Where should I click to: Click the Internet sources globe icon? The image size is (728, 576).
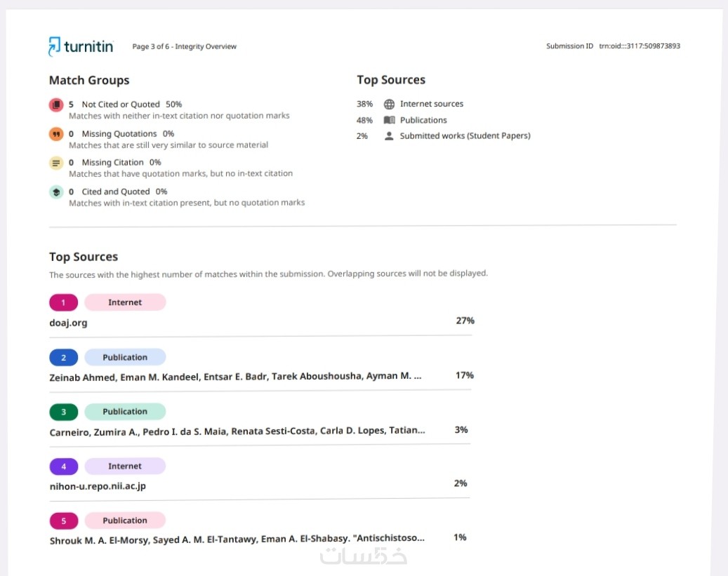pos(389,104)
